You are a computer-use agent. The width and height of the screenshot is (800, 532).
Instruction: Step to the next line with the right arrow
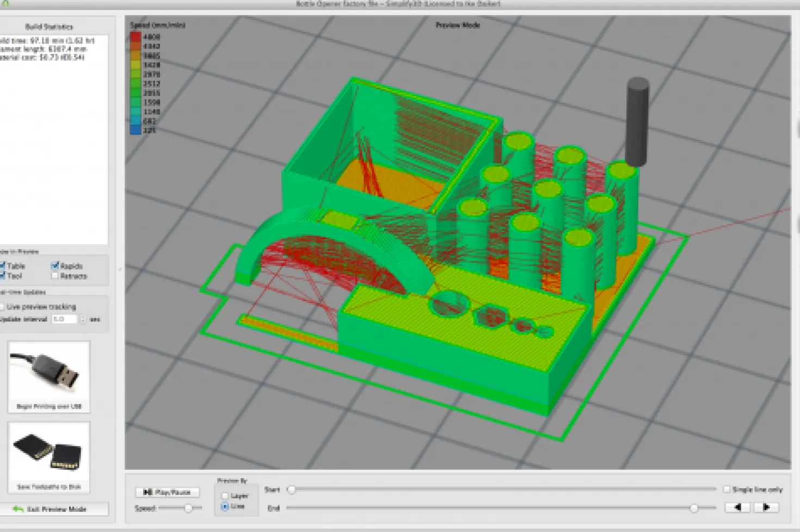766,508
